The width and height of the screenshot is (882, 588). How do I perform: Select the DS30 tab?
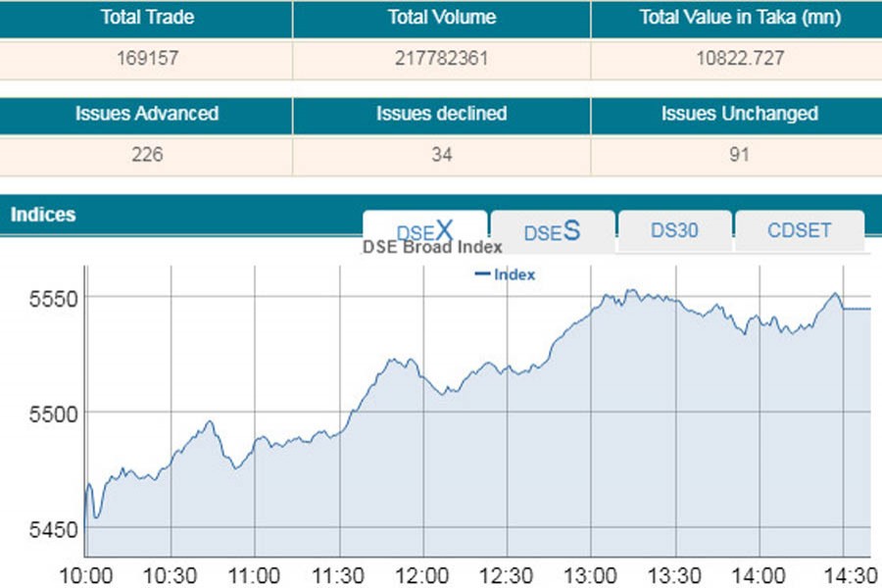pos(674,230)
